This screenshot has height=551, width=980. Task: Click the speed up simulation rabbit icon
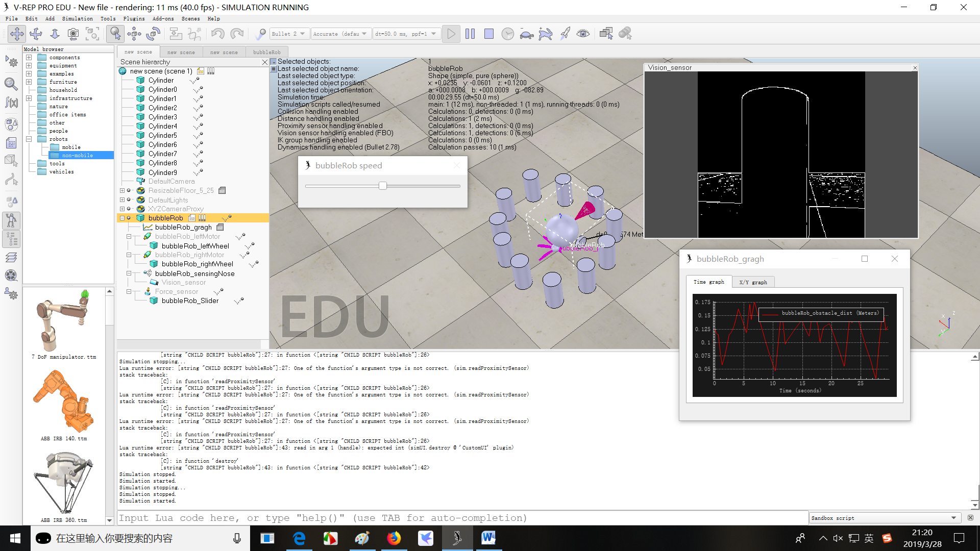point(545,34)
